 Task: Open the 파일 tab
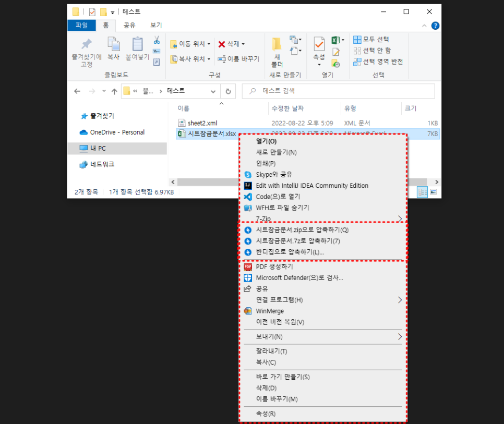tap(81, 26)
